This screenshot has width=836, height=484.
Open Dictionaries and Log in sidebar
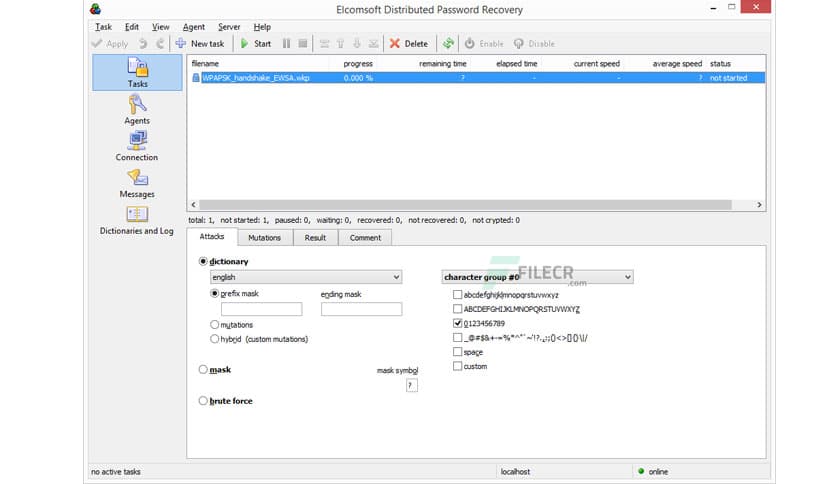[137, 220]
